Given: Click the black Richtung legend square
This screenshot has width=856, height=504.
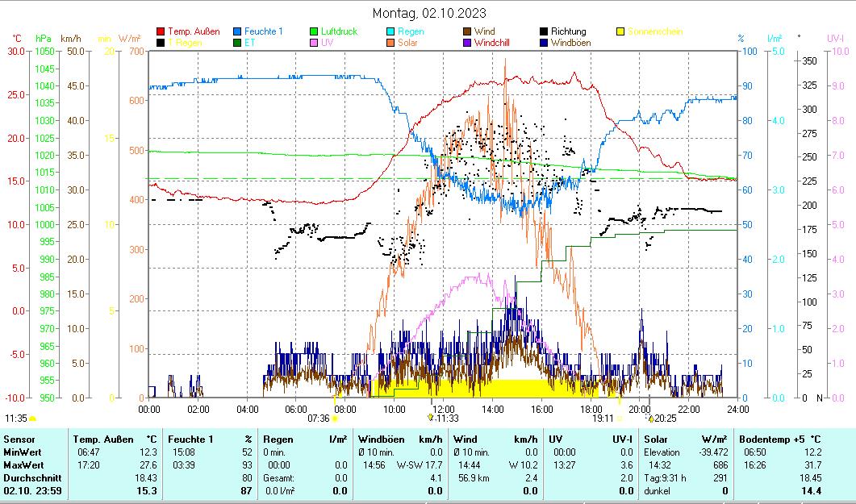Looking at the screenshot, I should tap(544, 31).
